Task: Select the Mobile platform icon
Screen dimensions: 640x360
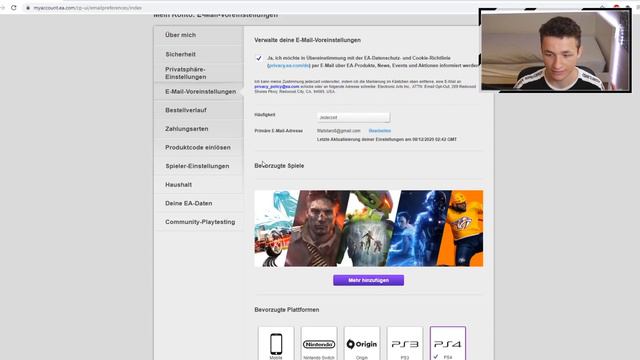Action: point(276,344)
